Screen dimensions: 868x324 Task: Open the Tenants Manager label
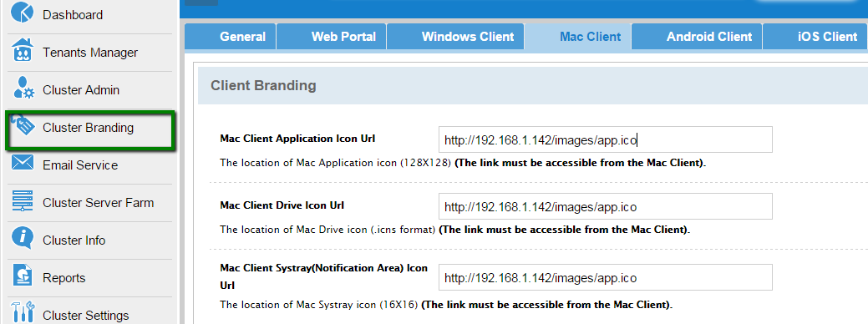point(90,53)
